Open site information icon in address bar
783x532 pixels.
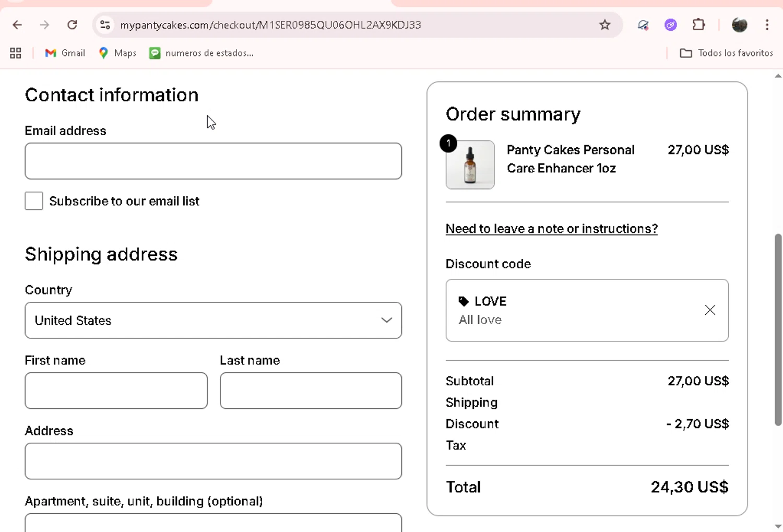pos(105,25)
